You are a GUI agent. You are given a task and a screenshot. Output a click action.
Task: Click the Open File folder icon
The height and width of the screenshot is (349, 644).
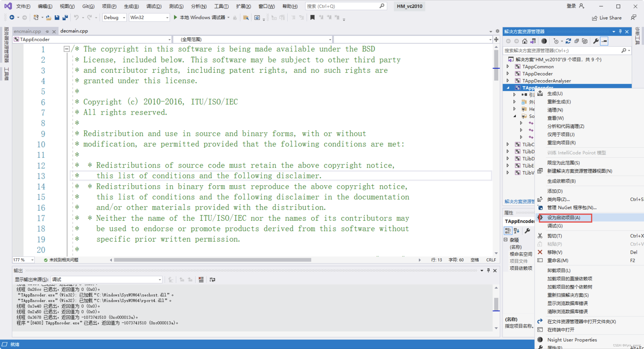(49, 17)
